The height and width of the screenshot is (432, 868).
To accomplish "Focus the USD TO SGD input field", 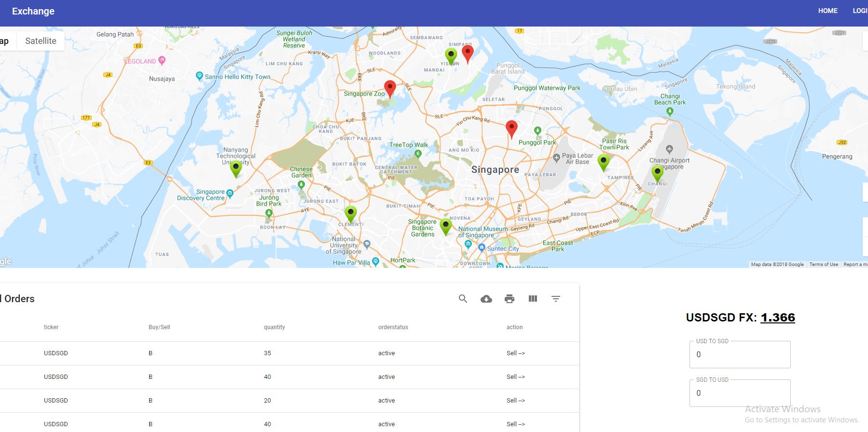I will pos(740,354).
